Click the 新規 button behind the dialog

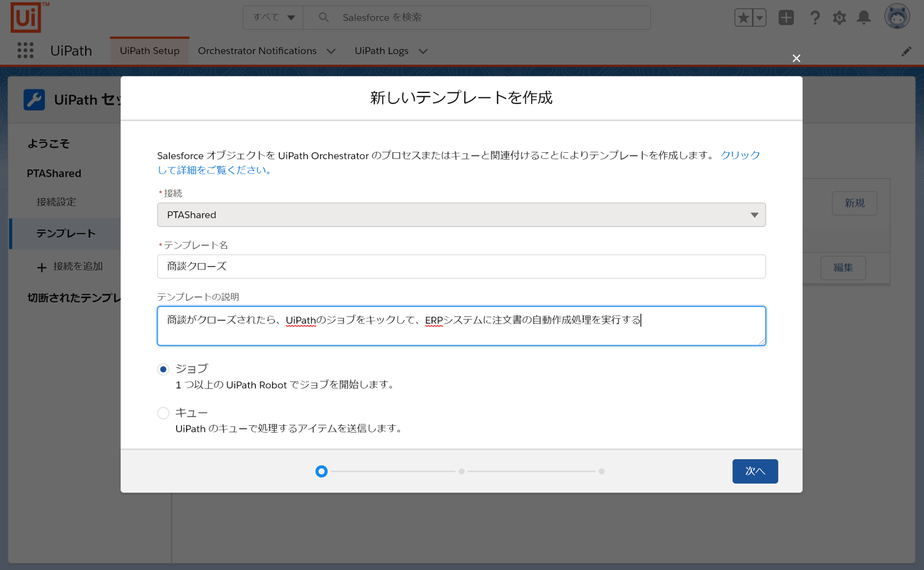(854, 203)
